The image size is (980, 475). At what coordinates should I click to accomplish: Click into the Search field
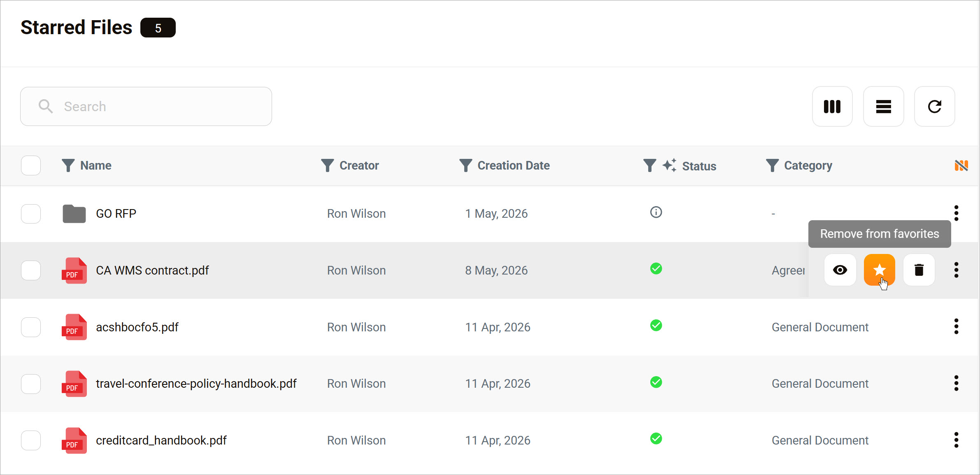click(146, 106)
